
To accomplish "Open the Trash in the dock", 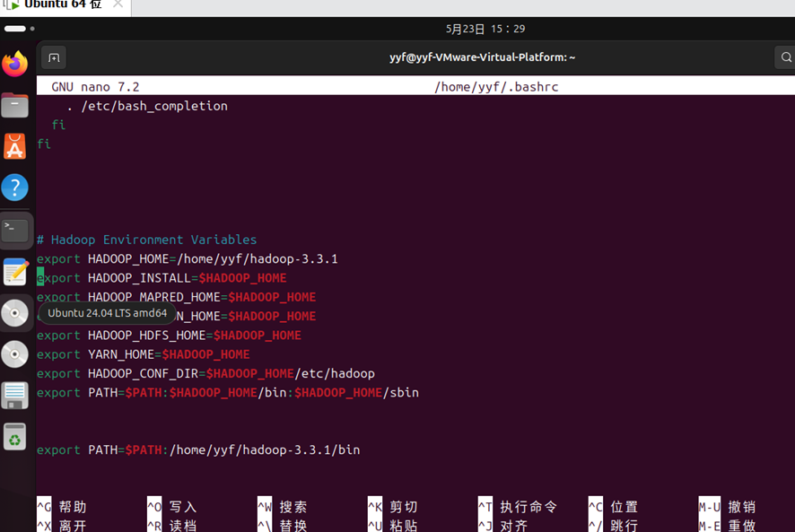I will [x=15, y=438].
